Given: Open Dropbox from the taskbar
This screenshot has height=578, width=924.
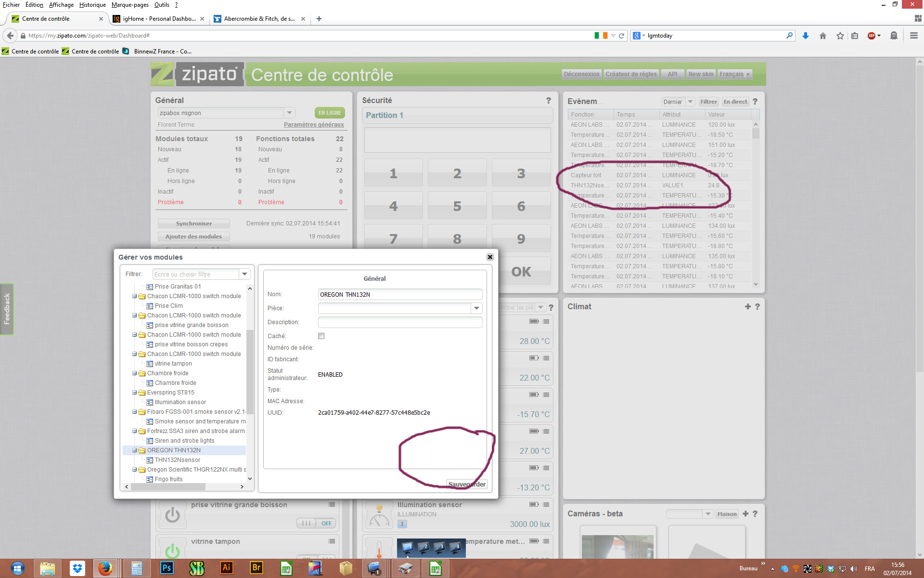Looking at the screenshot, I should (77, 568).
